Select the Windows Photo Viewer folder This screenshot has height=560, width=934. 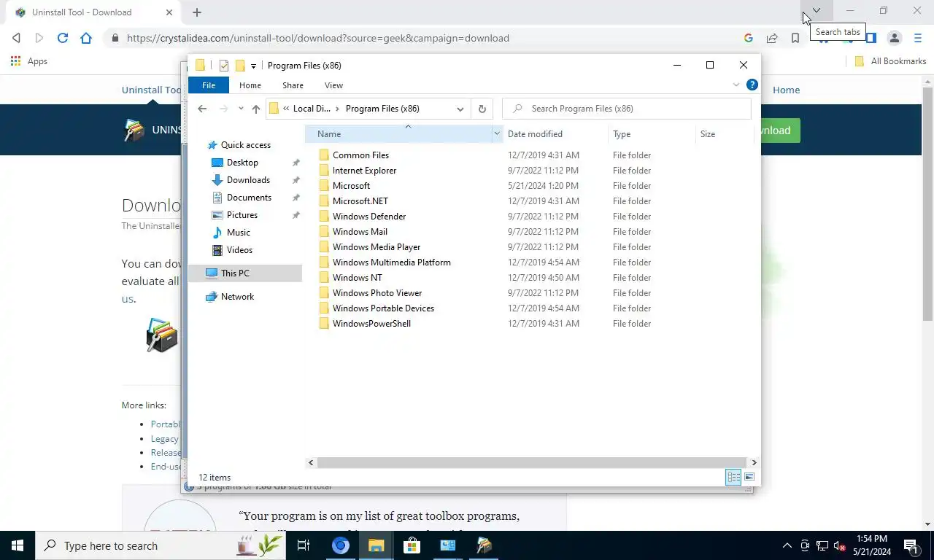pos(377,293)
